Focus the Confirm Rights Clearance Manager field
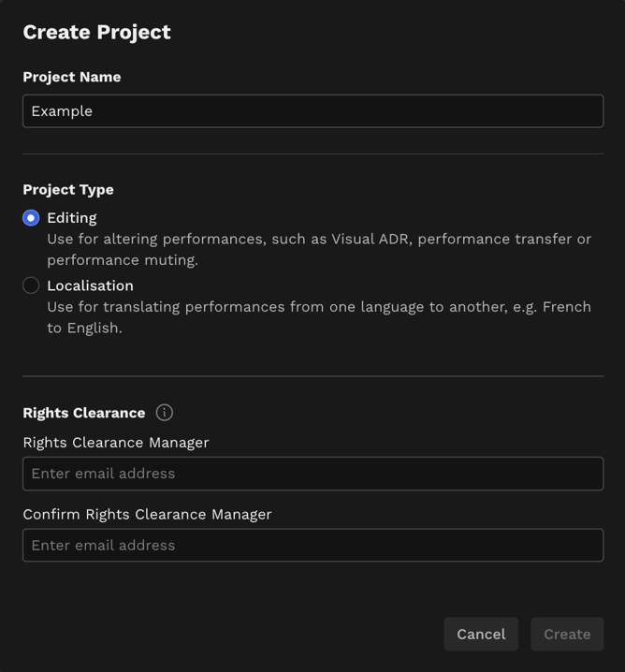This screenshot has width=625, height=672. tap(313, 545)
